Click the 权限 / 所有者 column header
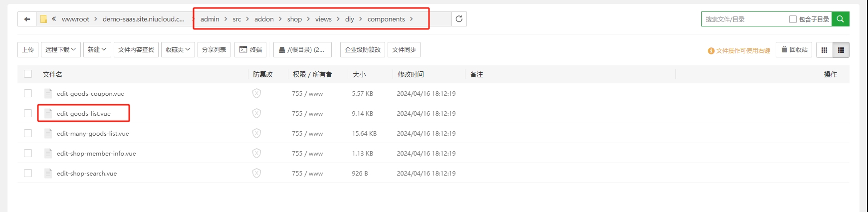Screen dimensions: 868x212 (312, 74)
